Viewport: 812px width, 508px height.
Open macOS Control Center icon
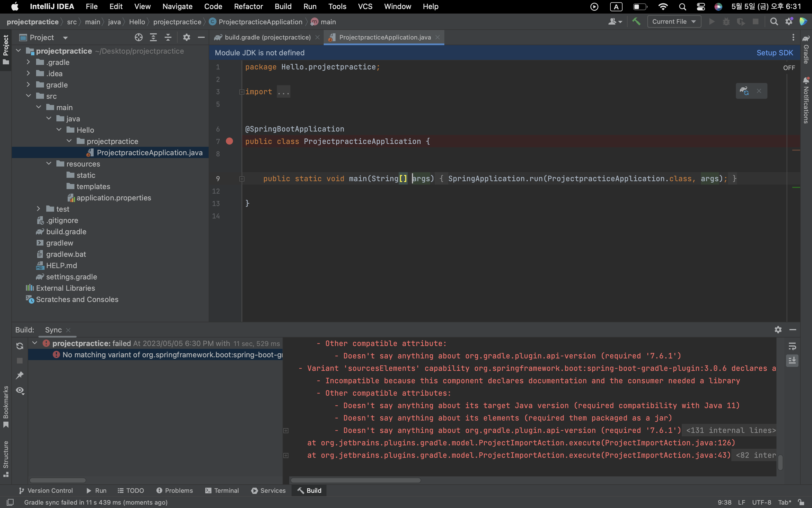(701, 6)
